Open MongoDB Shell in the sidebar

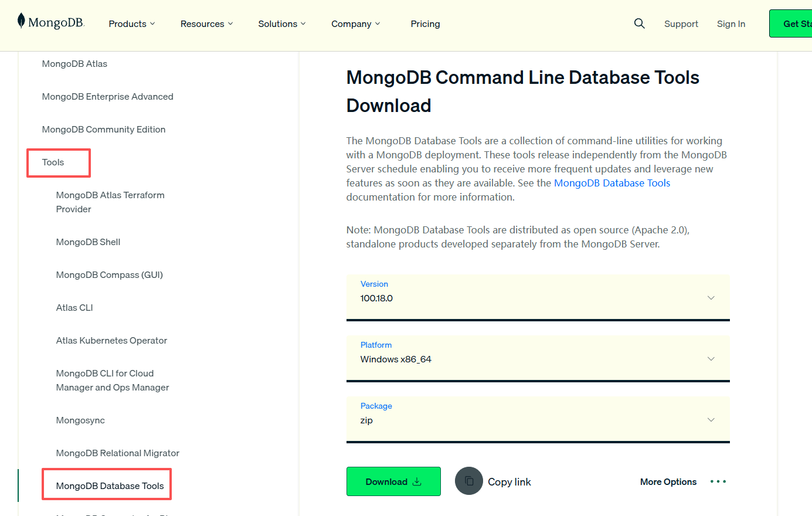[x=88, y=242]
